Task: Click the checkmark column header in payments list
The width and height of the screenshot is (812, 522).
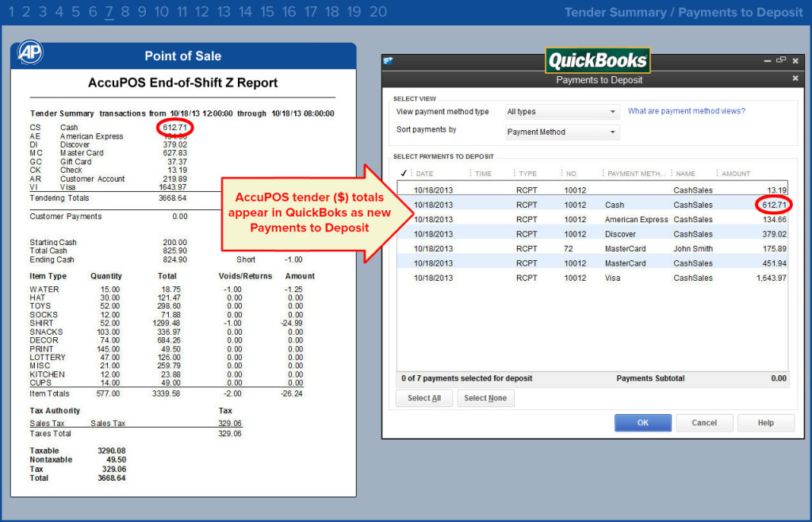Action: [404, 174]
